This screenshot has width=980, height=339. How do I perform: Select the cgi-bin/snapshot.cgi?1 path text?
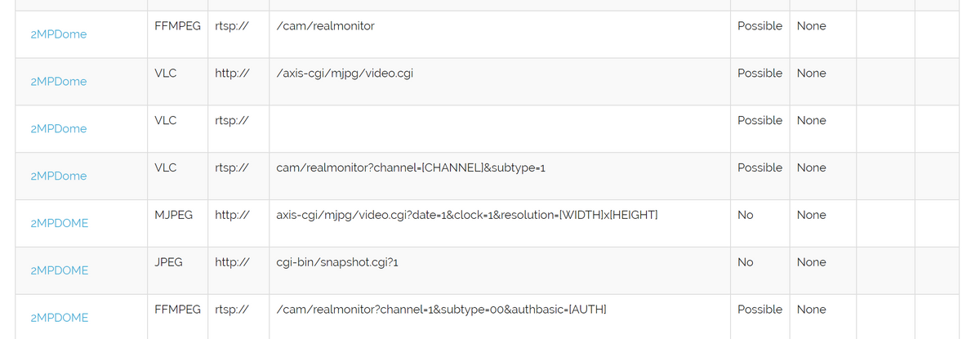pyautogui.click(x=337, y=262)
